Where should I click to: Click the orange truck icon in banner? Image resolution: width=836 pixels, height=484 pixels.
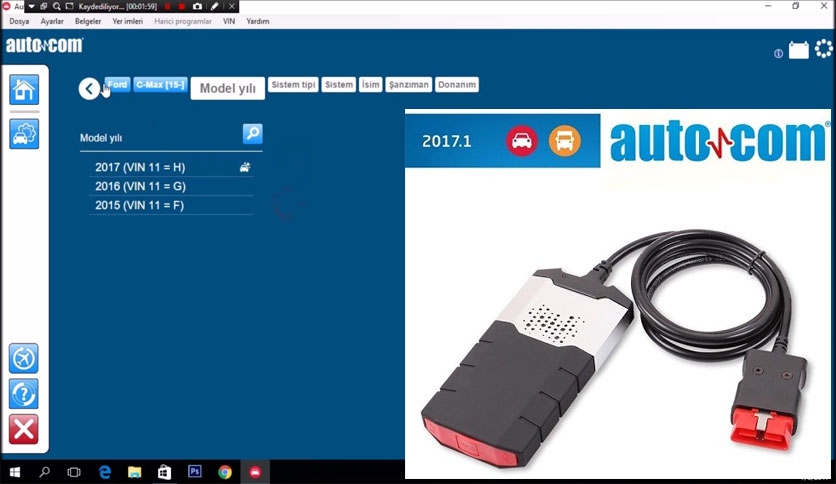click(565, 141)
